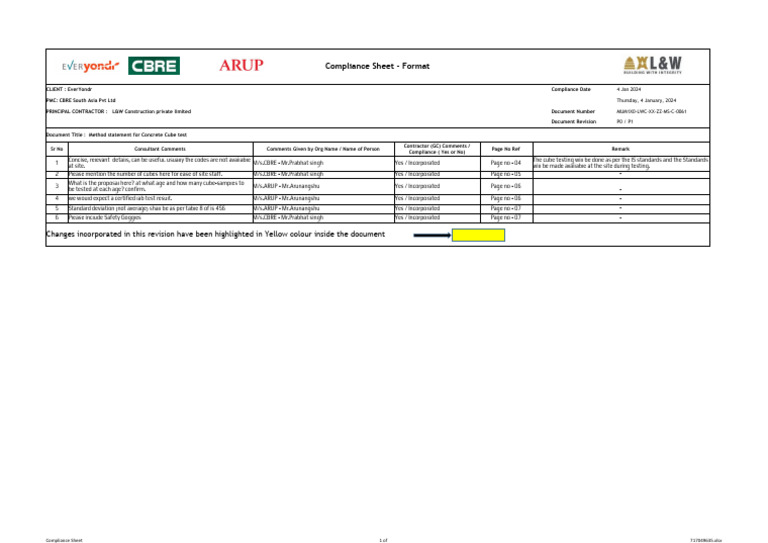Click the 'Document Number' label

[x=573, y=111]
